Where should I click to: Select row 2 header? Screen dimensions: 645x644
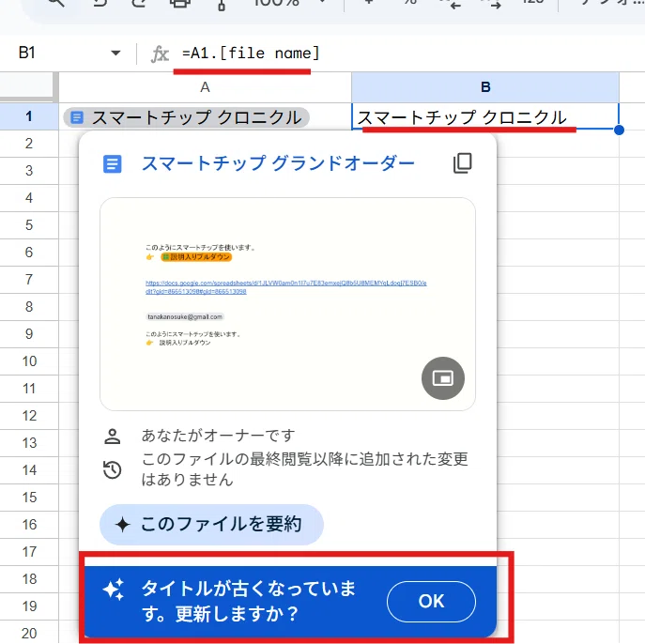pyautogui.click(x=29, y=144)
